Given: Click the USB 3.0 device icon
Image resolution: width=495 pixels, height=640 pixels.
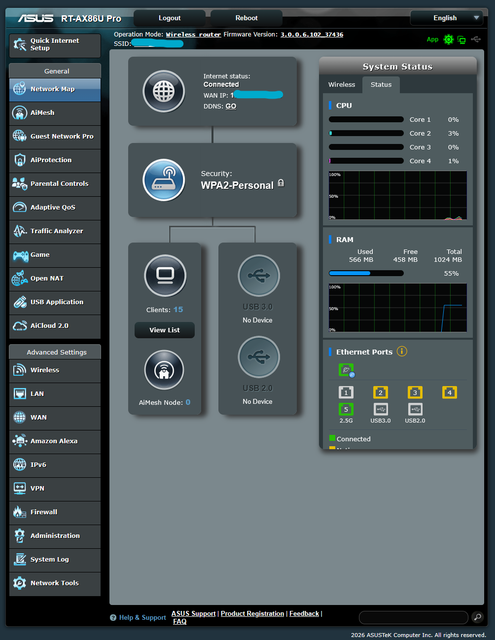Looking at the screenshot, I should tap(259, 276).
